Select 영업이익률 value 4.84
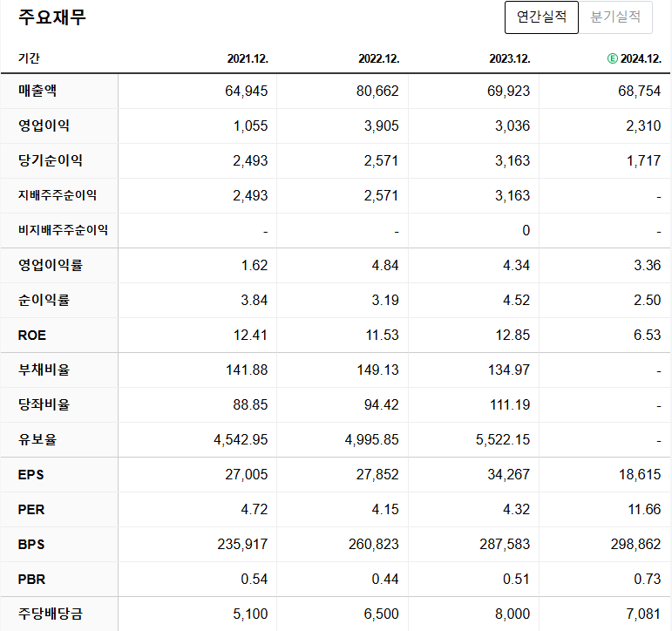 tap(385, 265)
